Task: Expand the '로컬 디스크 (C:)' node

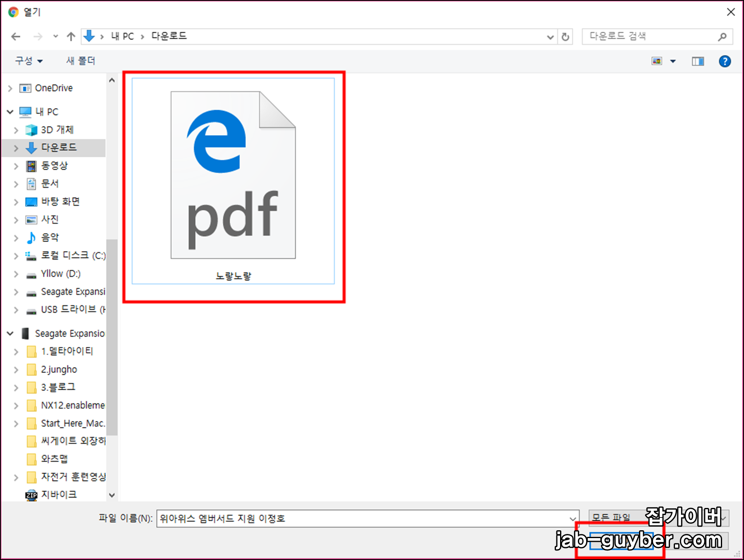Action: pos(16,256)
